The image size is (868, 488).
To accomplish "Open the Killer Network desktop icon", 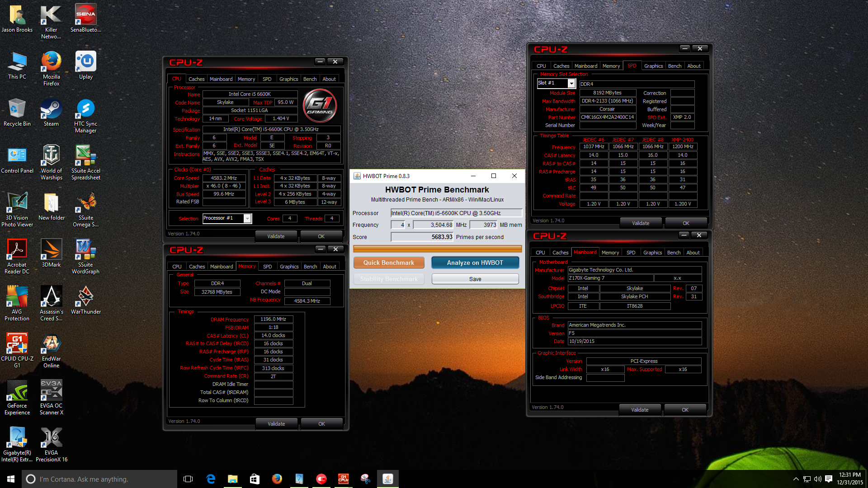I will (51, 21).
